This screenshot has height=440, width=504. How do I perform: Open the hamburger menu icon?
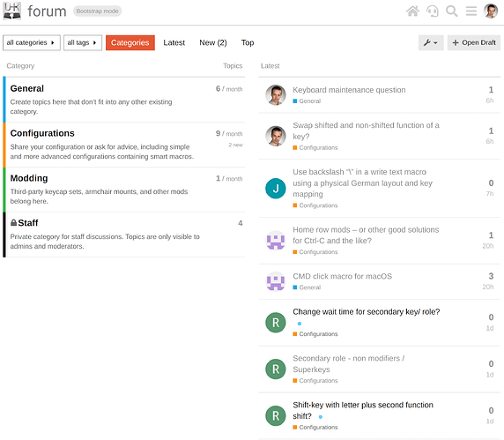471,11
